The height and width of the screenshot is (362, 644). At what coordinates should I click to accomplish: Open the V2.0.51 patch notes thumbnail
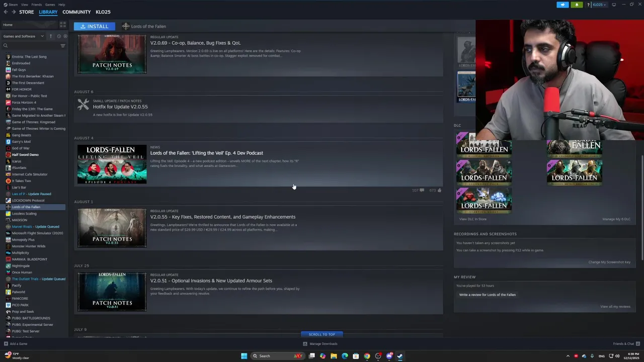pos(112,292)
